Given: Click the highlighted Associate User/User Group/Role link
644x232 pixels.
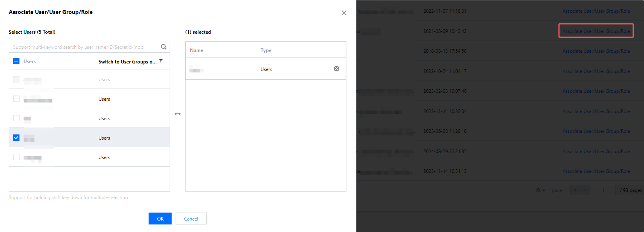Looking at the screenshot, I should click(596, 31).
